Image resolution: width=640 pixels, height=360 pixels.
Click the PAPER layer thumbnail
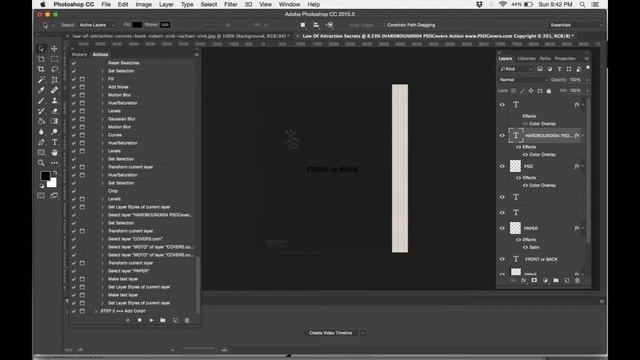click(x=516, y=228)
